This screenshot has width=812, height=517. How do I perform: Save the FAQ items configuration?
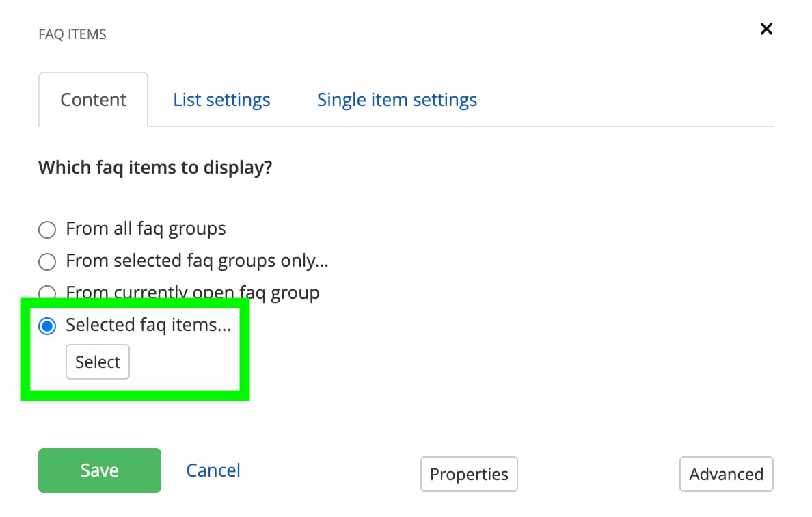[99, 470]
